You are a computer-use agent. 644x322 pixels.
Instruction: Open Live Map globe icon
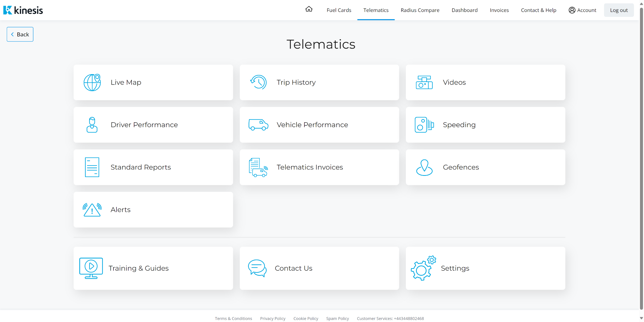[92, 82]
